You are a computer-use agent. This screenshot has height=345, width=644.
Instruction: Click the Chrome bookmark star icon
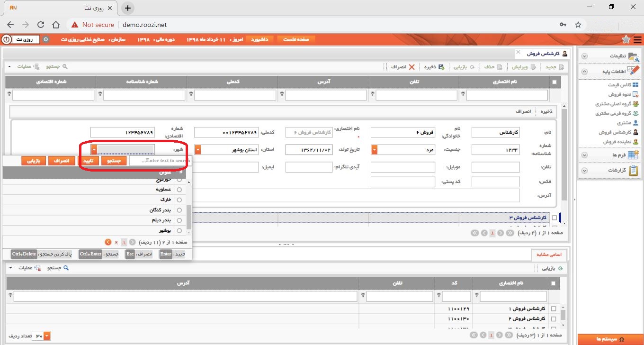click(x=578, y=25)
